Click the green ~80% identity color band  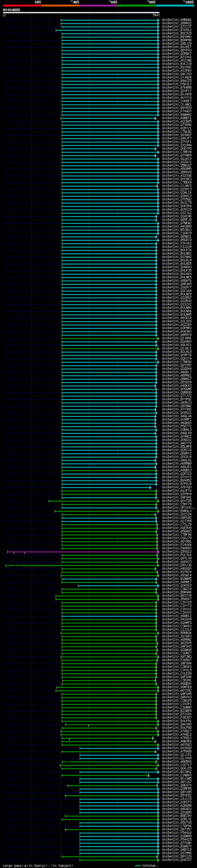click(x=137, y=6)
